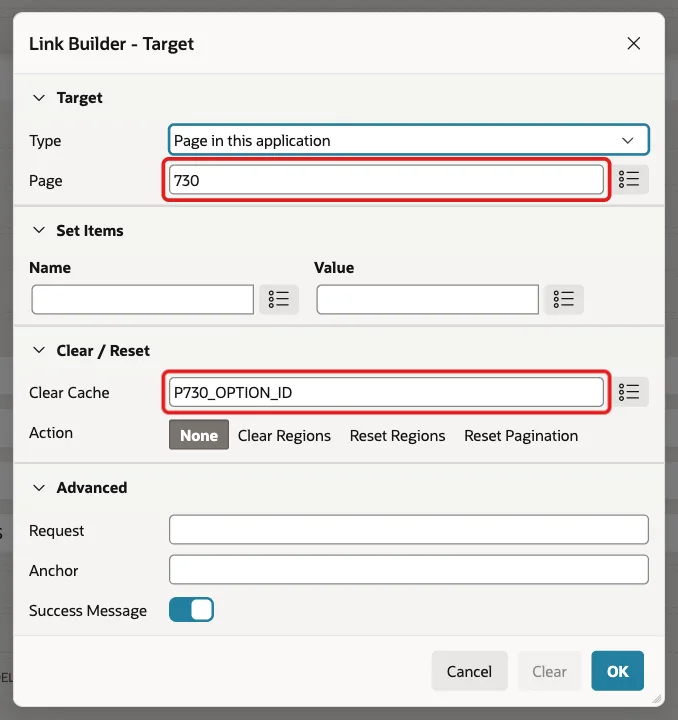The image size is (678, 720).
Task: Focus the Page field containing 730
Action: 386,180
